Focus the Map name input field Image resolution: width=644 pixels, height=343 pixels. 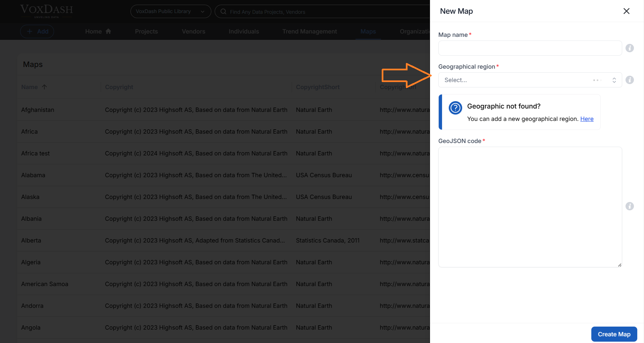[x=530, y=48]
